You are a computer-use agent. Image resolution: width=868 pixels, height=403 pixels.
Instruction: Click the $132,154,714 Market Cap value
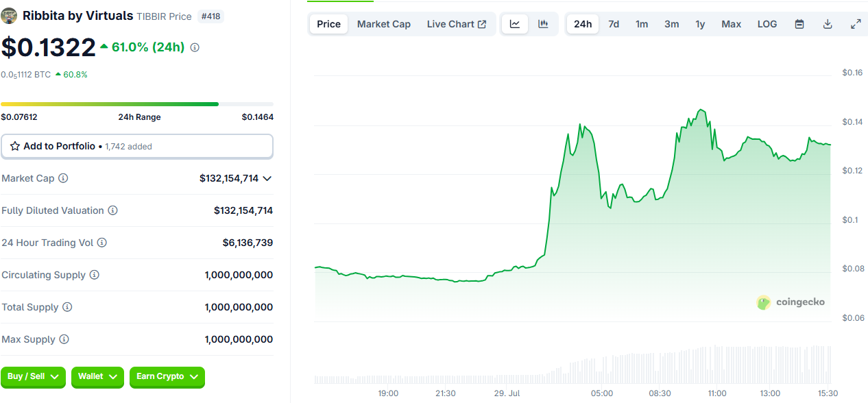[x=229, y=178]
